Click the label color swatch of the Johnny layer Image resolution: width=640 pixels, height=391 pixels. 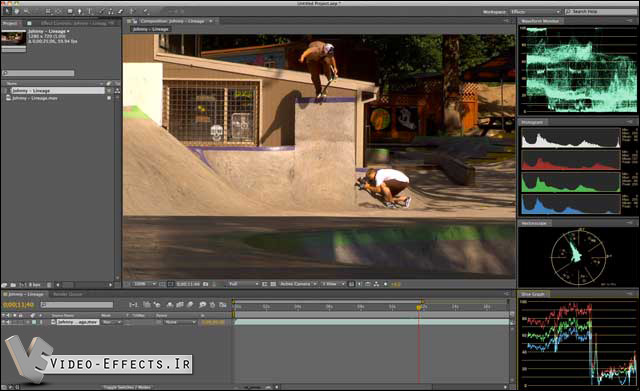coord(34,322)
